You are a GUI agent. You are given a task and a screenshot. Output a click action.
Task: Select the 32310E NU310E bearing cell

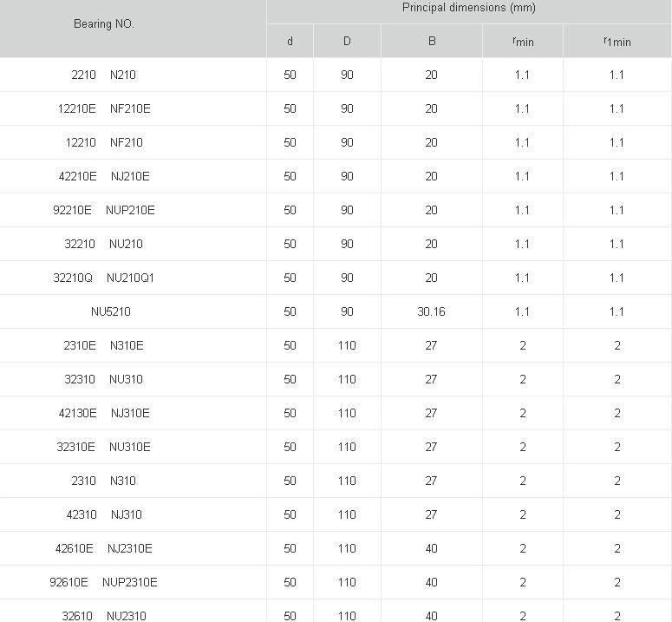tap(103, 447)
